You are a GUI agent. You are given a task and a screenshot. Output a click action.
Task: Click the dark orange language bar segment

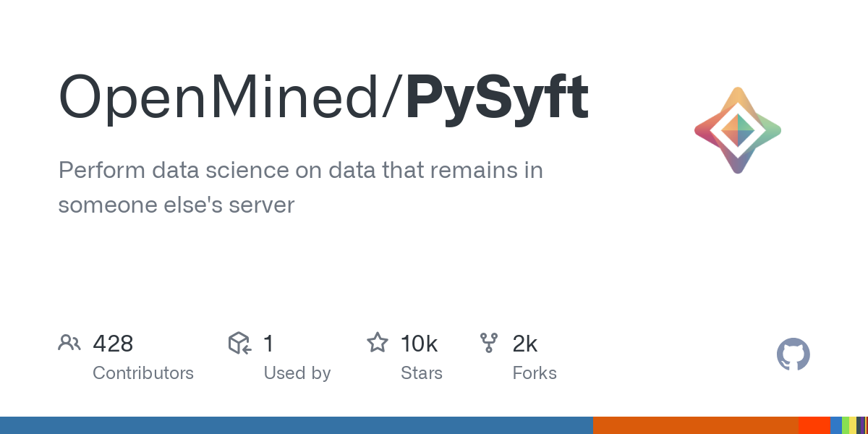point(696,425)
